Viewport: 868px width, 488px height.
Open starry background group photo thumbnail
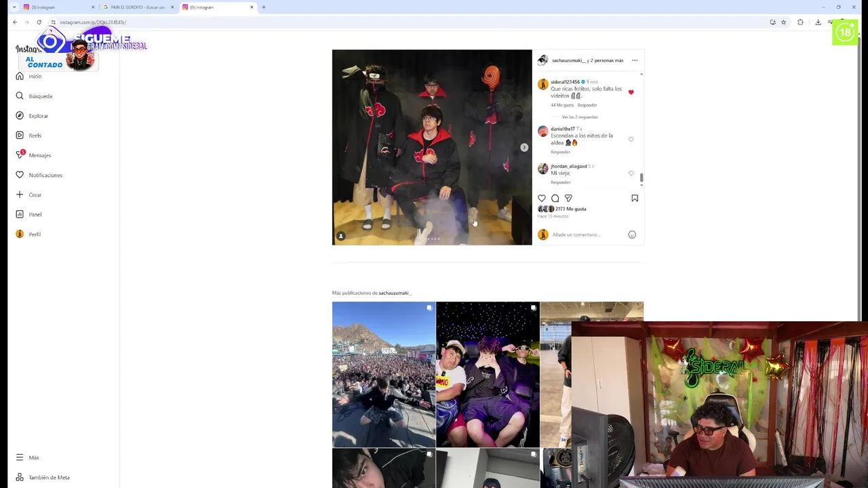(488, 374)
